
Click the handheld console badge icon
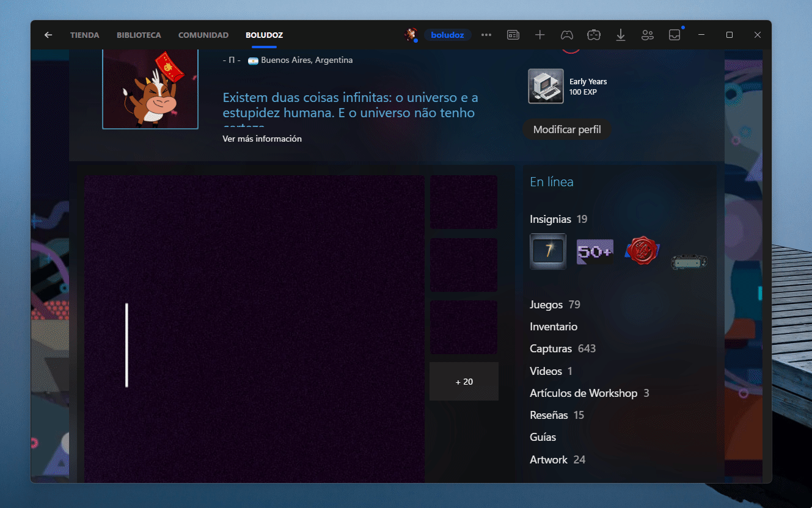(x=690, y=261)
